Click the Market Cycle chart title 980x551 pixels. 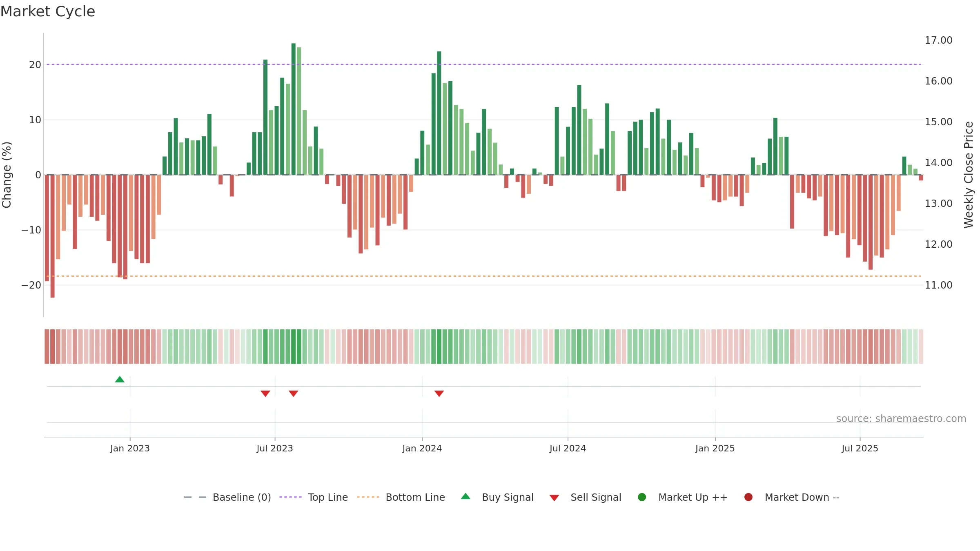48,11
